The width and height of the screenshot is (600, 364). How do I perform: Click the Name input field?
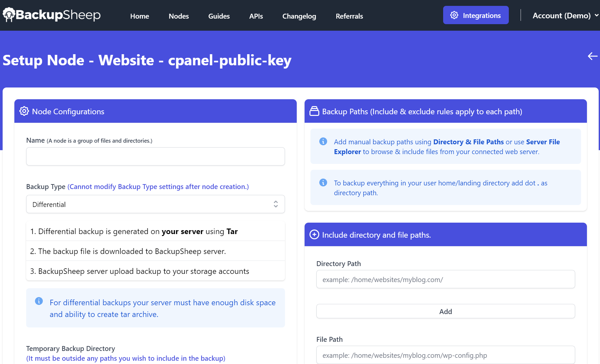tap(156, 156)
